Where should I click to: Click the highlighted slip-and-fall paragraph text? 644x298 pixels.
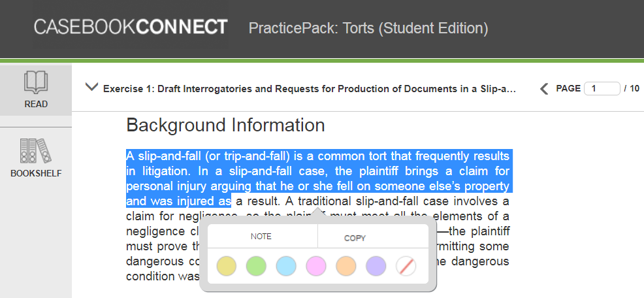[317, 178]
